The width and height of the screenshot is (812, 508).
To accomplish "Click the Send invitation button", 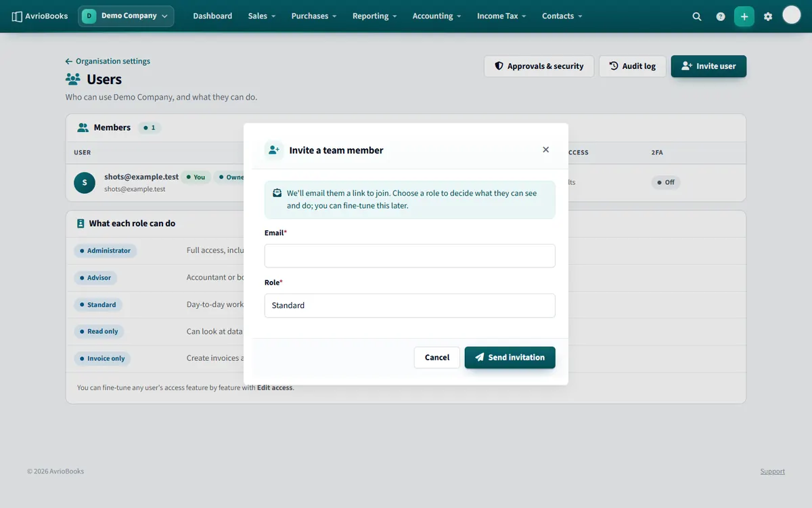I will pyautogui.click(x=510, y=358).
